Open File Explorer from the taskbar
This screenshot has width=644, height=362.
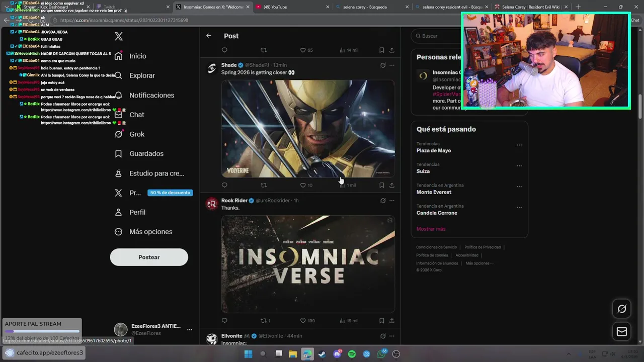click(292, 354)
